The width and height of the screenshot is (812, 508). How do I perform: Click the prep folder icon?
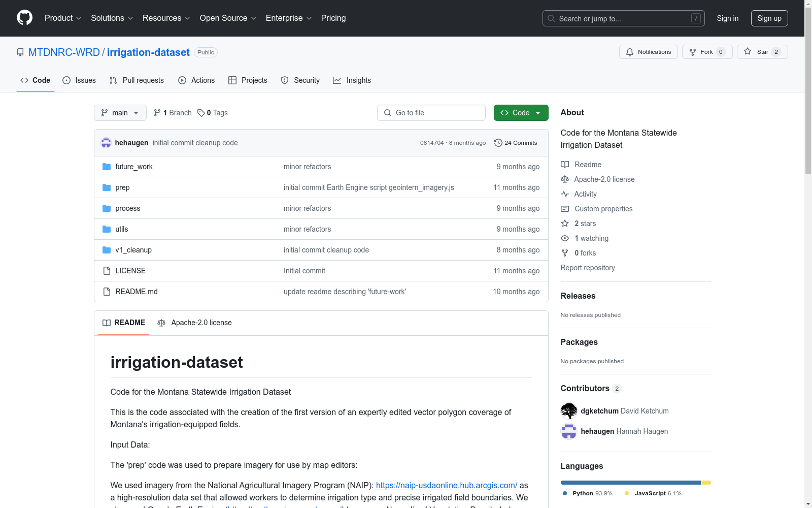click(107, 187)
